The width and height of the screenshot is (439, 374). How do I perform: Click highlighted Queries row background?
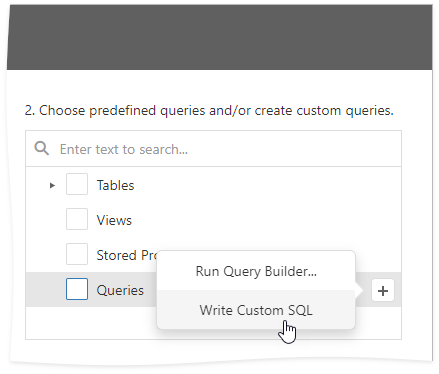[213, 289]
